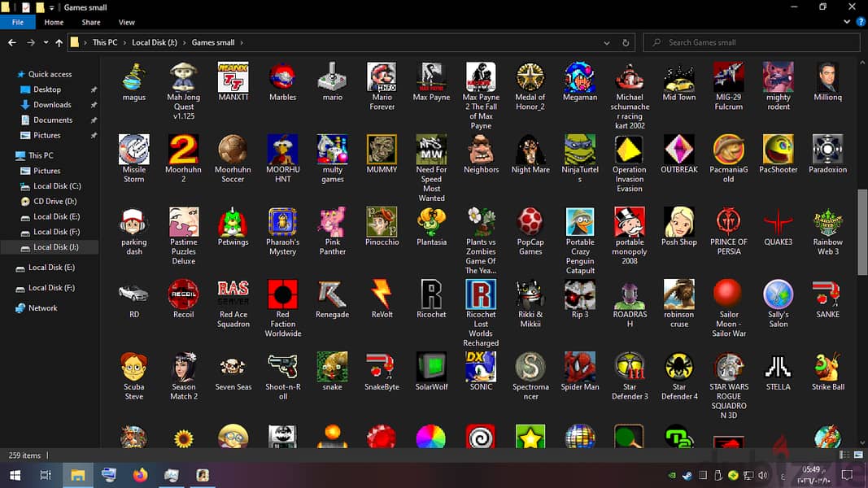This screenshot has height=488, width=868.
Task: Click the STELLA emulator icon
Action: [x=778, y=367]
